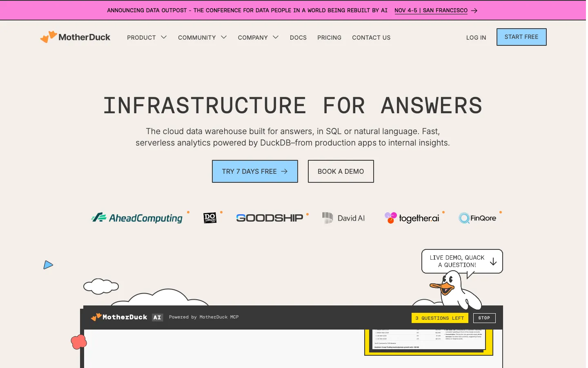The image size is (588, 368).
Task: Open the Nov 4-5 San Francisco banner link
Action: [x=431, y=10]
